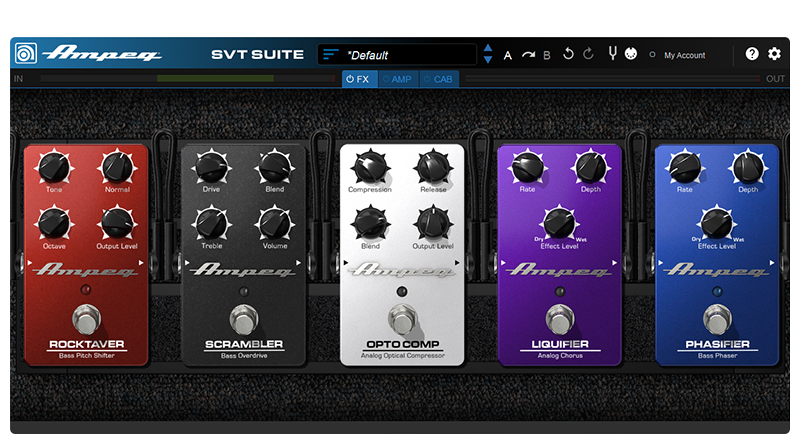Open the tuner fork icon

[x=612, y=53]
